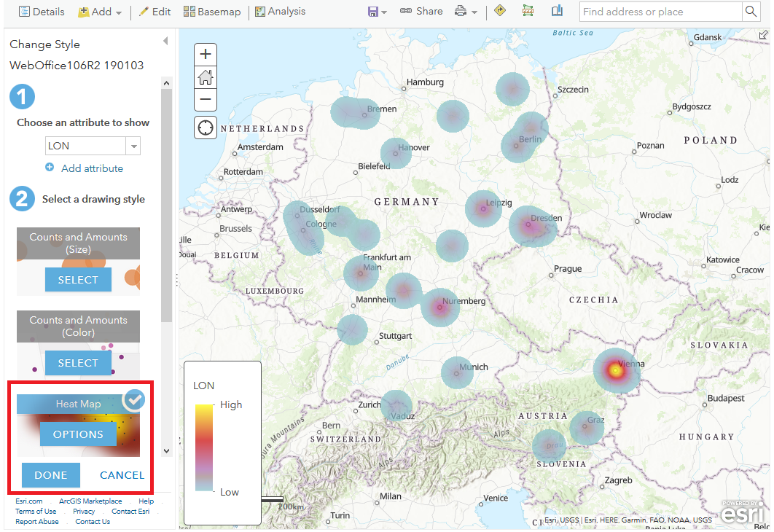Screen dimensions: 774x532
Task: Click the LON heat map color ramp
Action: 205,448
